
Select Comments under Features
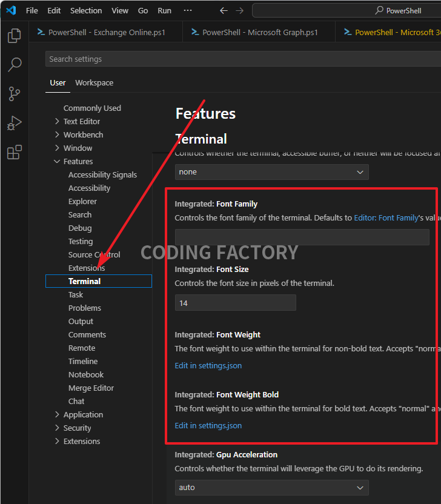pyautogui.click(x=87, y=334)
